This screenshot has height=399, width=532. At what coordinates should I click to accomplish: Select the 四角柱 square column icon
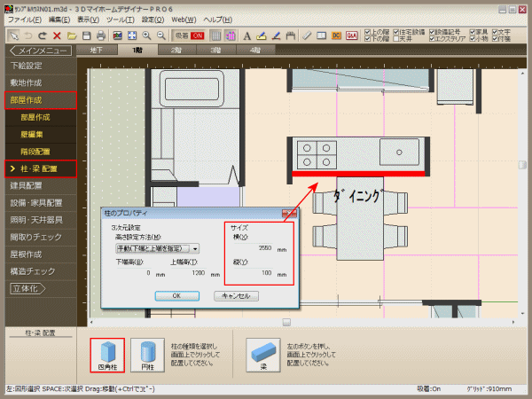click(x=107, y=356)
